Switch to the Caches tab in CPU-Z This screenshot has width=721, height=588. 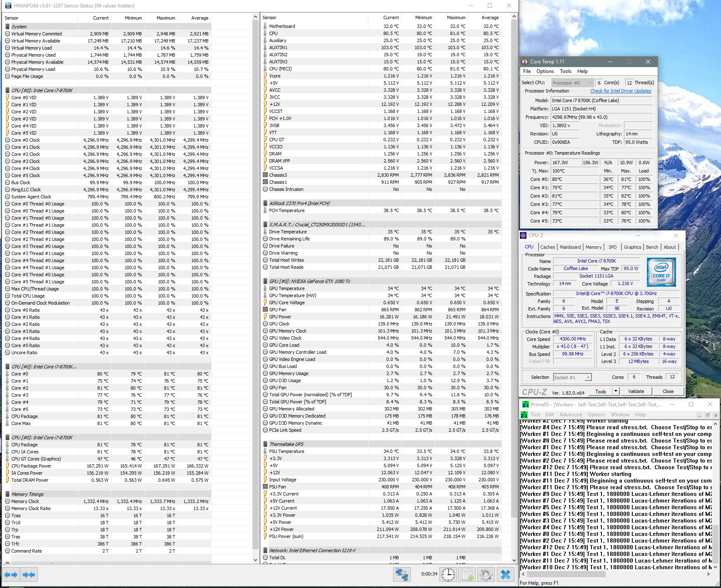(x=548, y=247)
